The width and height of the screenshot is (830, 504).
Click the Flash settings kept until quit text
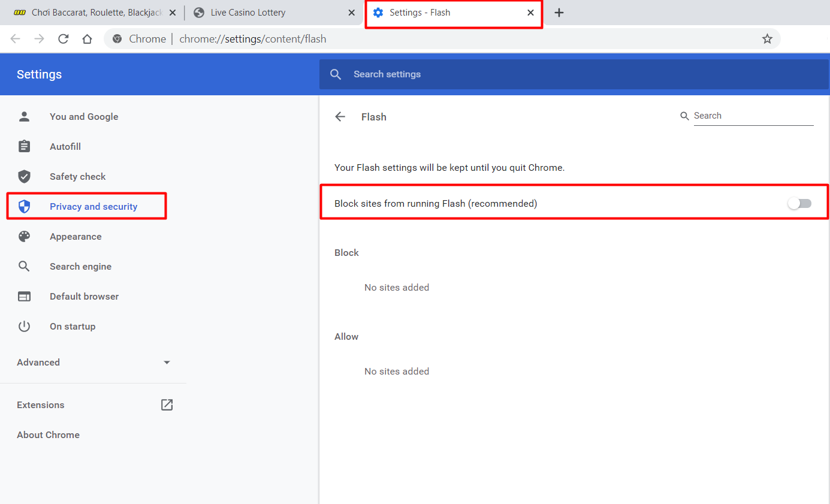point(449,168)
